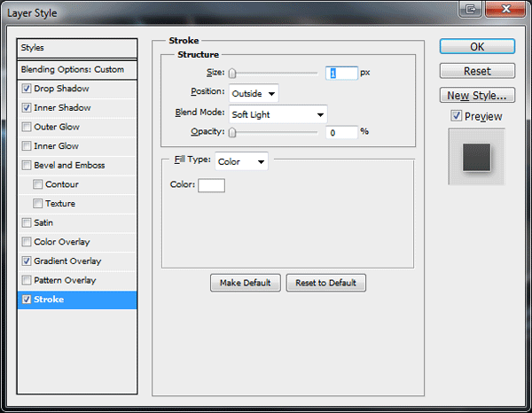Image resolution: width=532 pixels, height=413 pixels.
Task: Select the Inner Glow effect label
Action: click(57, 146)
